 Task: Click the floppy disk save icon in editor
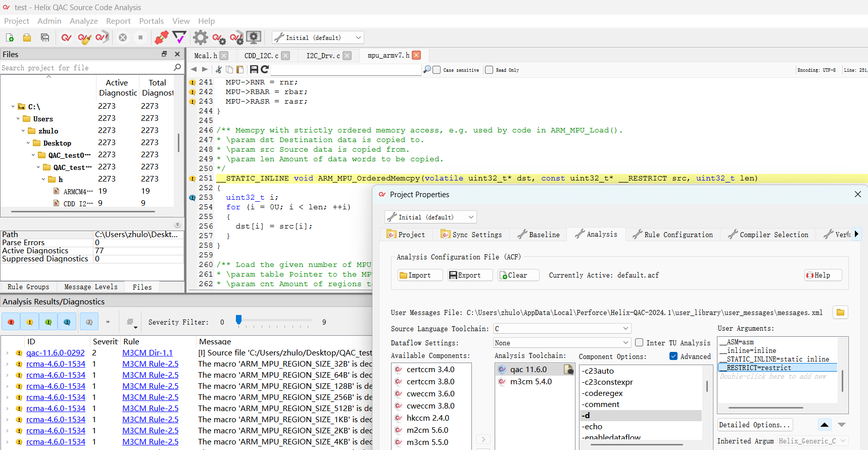click(x=254, y=69)
